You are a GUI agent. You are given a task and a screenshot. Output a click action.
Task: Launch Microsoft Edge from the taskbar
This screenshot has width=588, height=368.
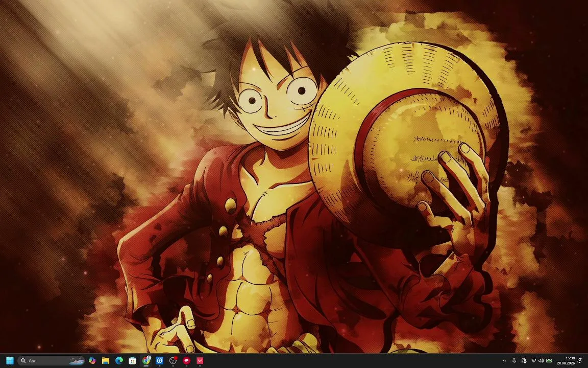[119, 361]
